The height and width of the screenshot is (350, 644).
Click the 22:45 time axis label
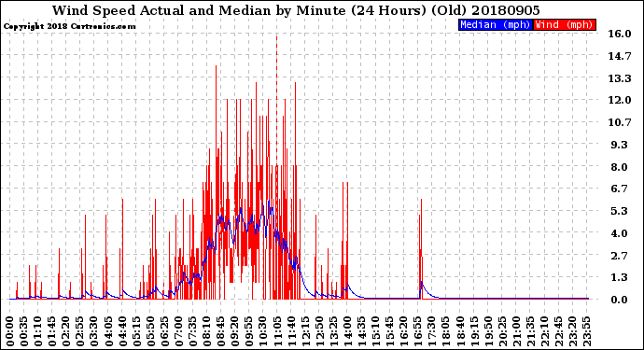(558, 331)
